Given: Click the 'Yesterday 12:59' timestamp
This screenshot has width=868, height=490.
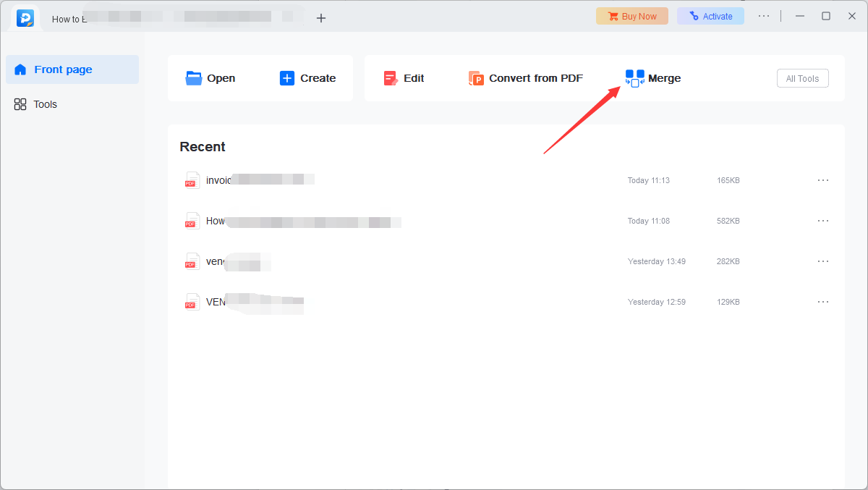Looking at the screenshot, I should [x=657, y=302].
